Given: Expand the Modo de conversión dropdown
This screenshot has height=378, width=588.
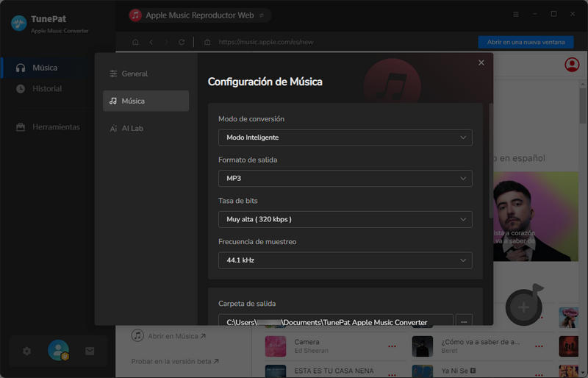Looking at the screenshot, I should click(x=345, y=138).
